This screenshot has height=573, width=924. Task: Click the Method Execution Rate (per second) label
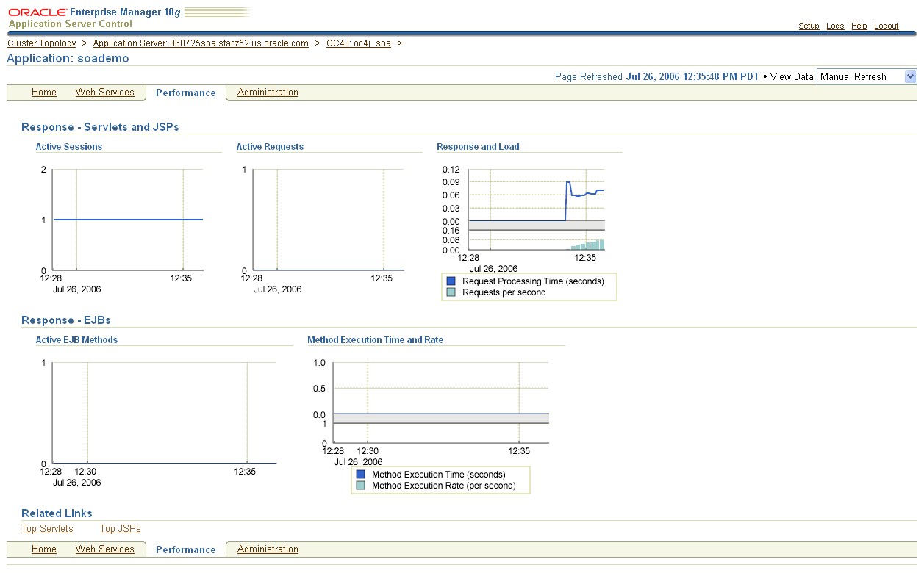pos(444,486)
